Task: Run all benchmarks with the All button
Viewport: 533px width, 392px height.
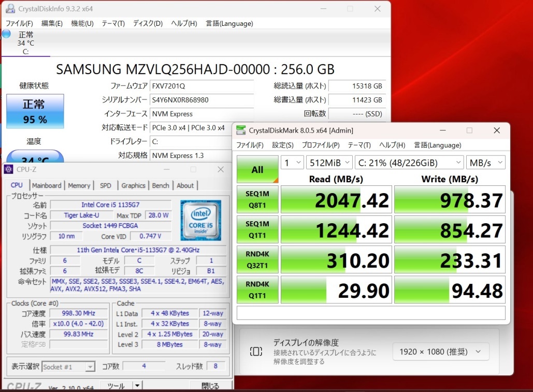Action: click(x=257, y=169)
